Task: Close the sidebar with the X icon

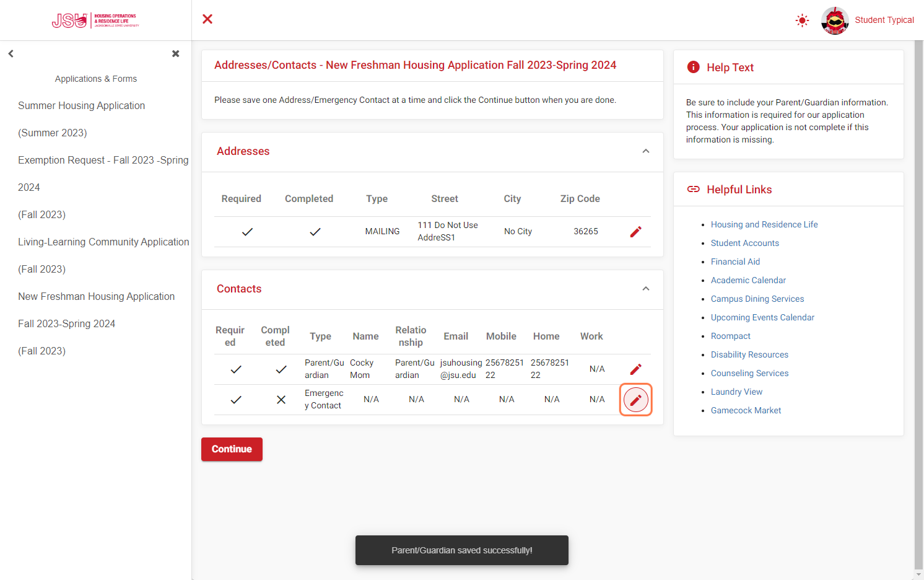Action: point(176,54)
